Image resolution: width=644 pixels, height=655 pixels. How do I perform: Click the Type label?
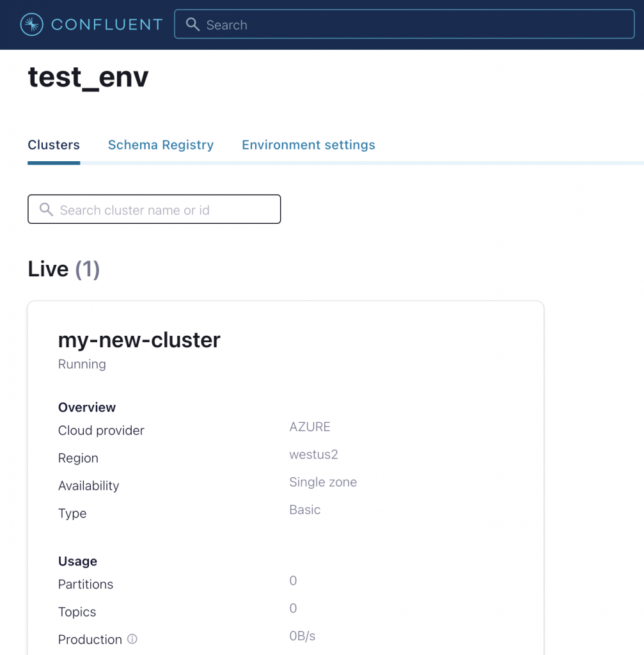coord(72,514)
